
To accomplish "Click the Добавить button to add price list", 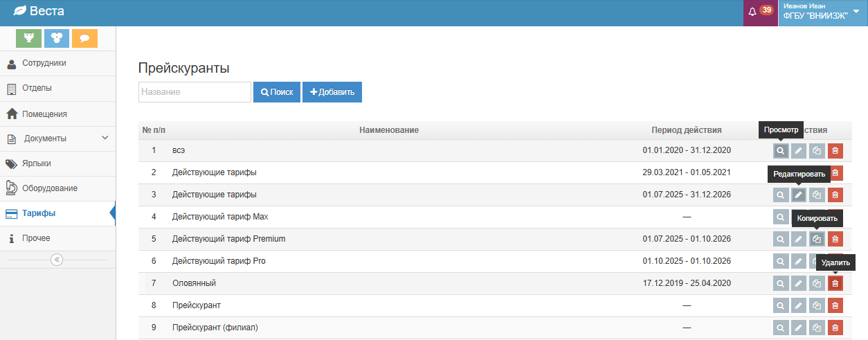I will [x=332, y=92].
